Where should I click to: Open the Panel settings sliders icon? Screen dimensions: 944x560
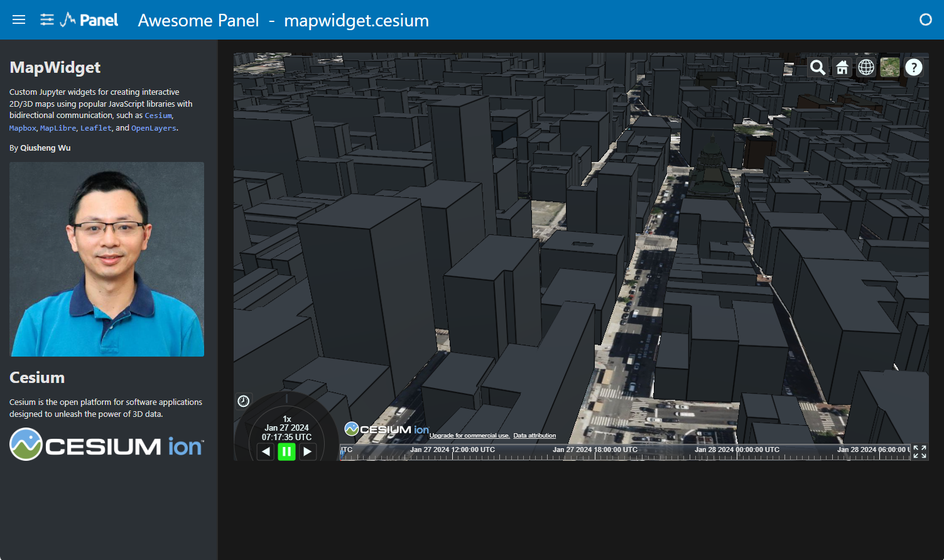(x=47, y=19)
